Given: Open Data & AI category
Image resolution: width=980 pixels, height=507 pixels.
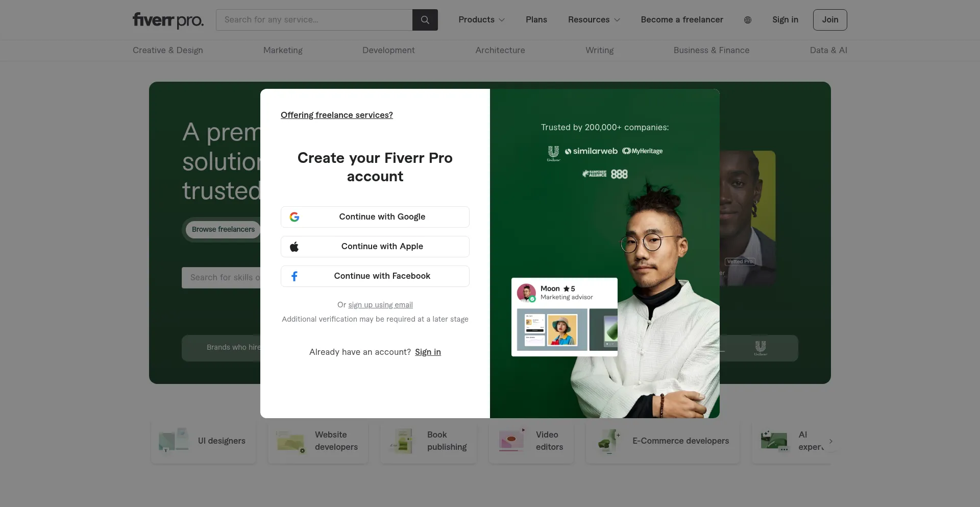Looking at the screenshot, I should (x=828, y=51).
